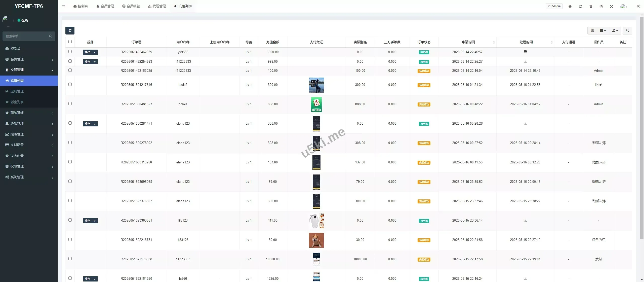
Task: Open the settings gears icon at top right
Action: pyautogui.click(x=638, y=6)
